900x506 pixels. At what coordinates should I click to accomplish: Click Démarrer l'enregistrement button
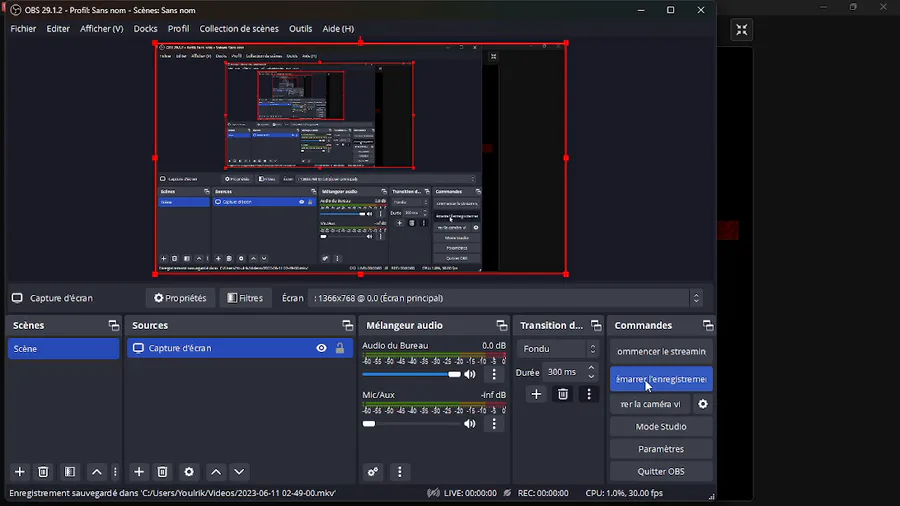(661, 379)
